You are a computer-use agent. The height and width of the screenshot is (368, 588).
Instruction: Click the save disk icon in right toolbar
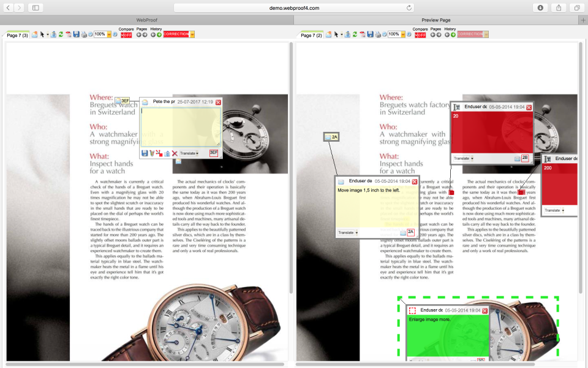coord(371,34)
